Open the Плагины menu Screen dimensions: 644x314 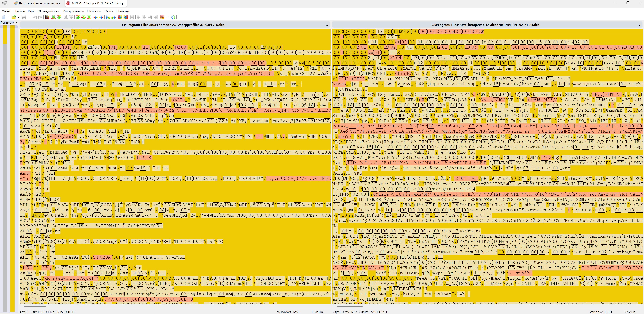pyautogui.click(x=94, y=11)
